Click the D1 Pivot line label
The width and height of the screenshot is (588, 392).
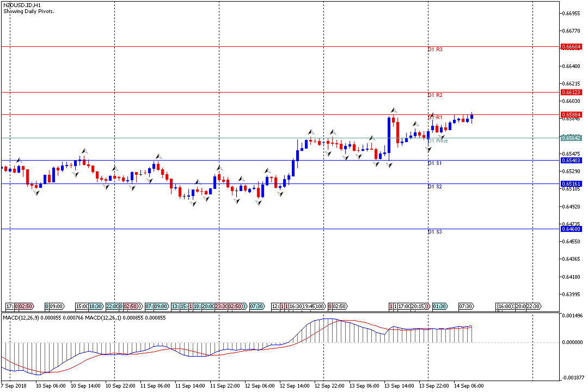(x=438, y=141)
